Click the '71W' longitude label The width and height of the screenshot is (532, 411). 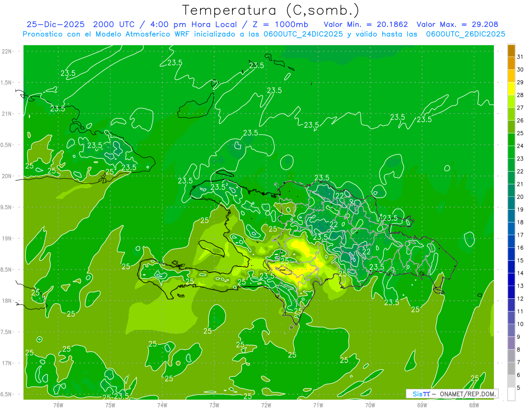tap(318, 405)
